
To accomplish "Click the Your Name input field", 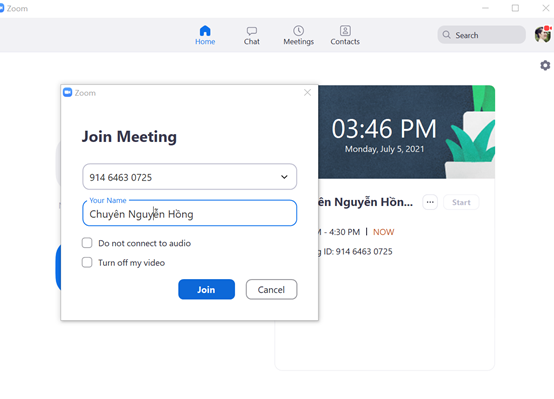I will (189, 213).
